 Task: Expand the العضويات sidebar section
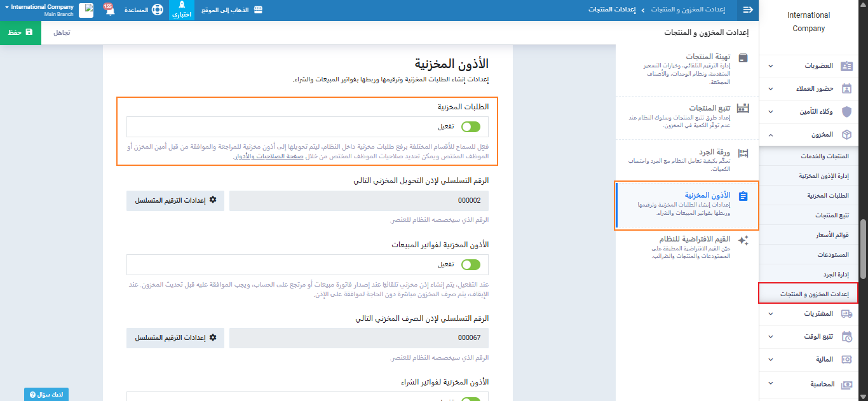(771, 65)
